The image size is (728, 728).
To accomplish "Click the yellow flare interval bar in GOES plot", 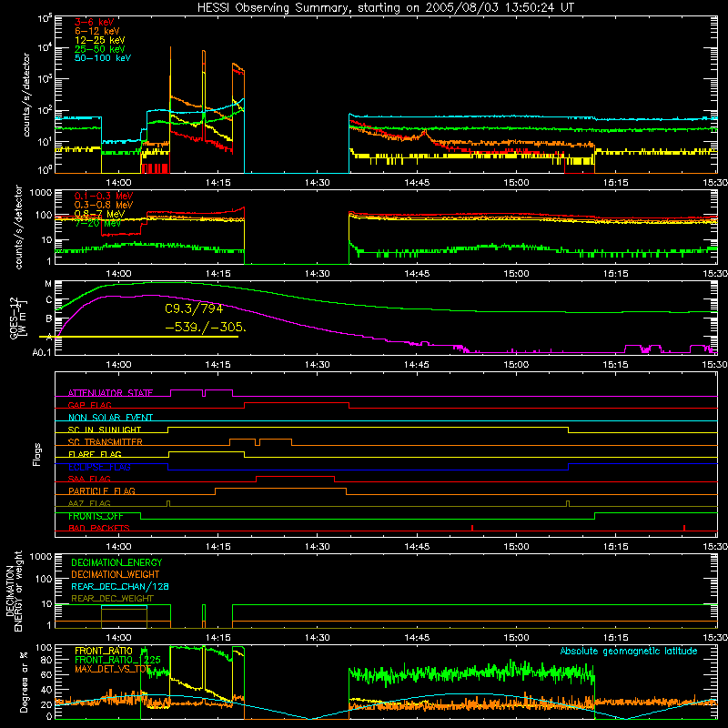I will coord(139,337).
